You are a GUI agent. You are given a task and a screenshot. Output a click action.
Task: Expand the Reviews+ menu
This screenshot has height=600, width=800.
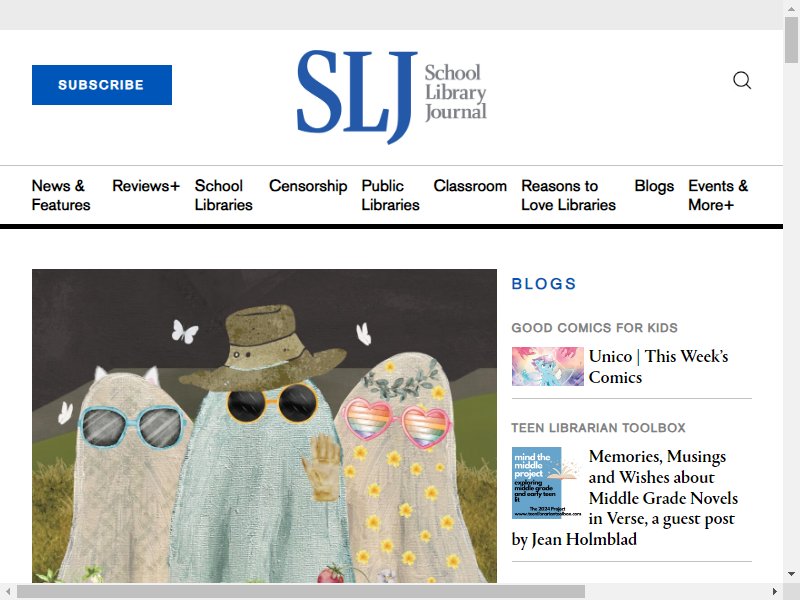(x=146, y=186)
